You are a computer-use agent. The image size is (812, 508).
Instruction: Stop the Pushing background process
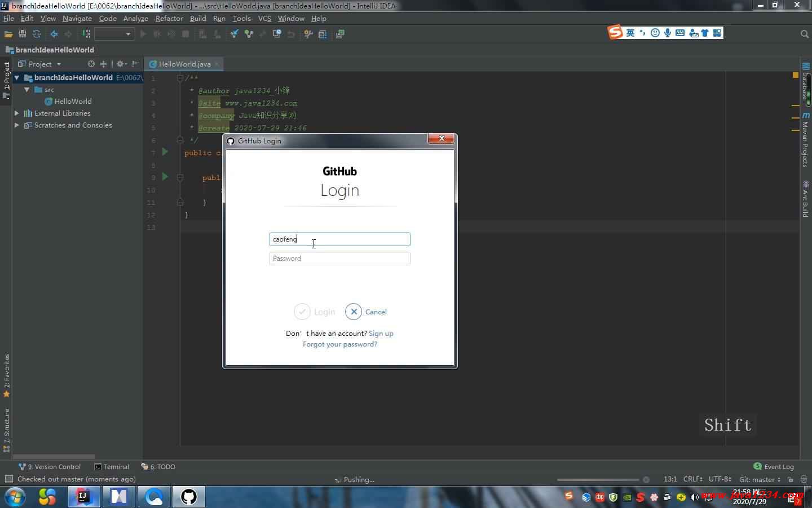[646, 480]
